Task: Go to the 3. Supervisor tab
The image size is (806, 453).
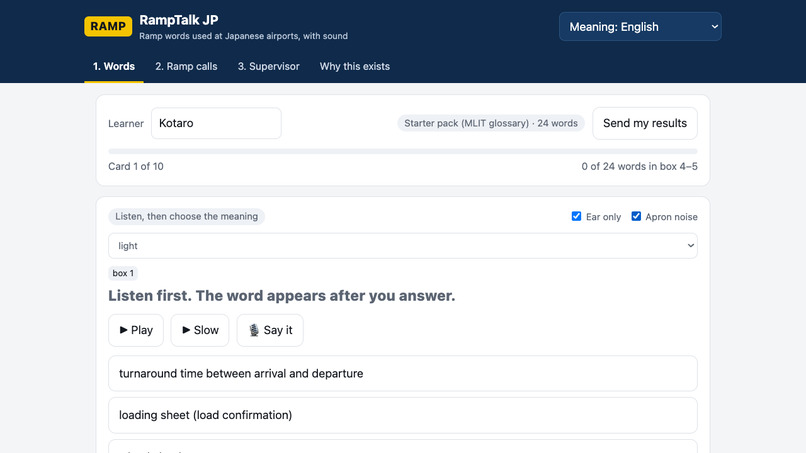Action: [268, 66]
